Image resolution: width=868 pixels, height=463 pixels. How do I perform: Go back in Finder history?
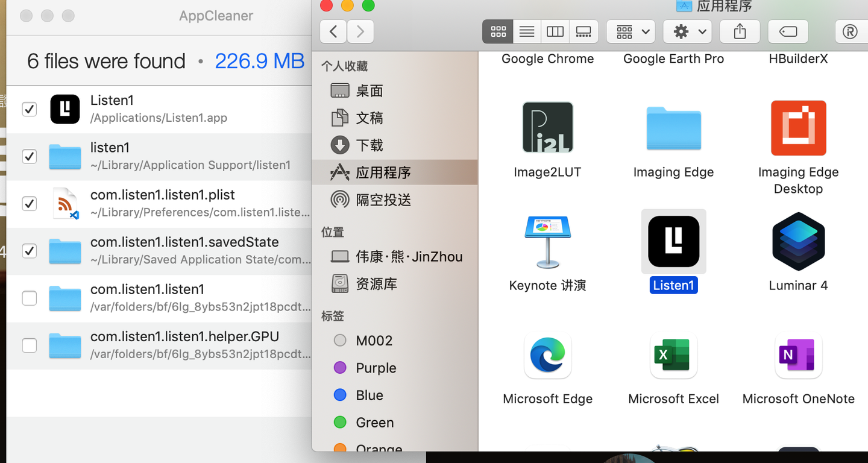click(333, 31)
